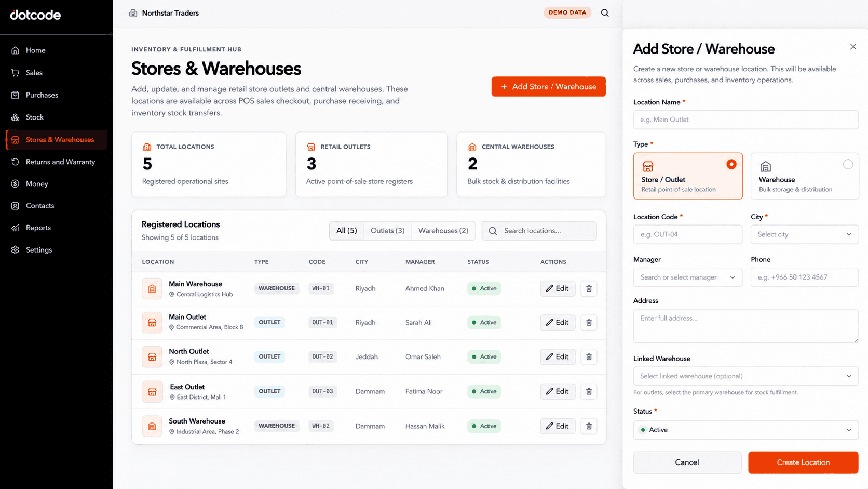Click trash icon for South Warehouse
The image size is (868, 489).
pyautogui.click(x=589, y=426)
